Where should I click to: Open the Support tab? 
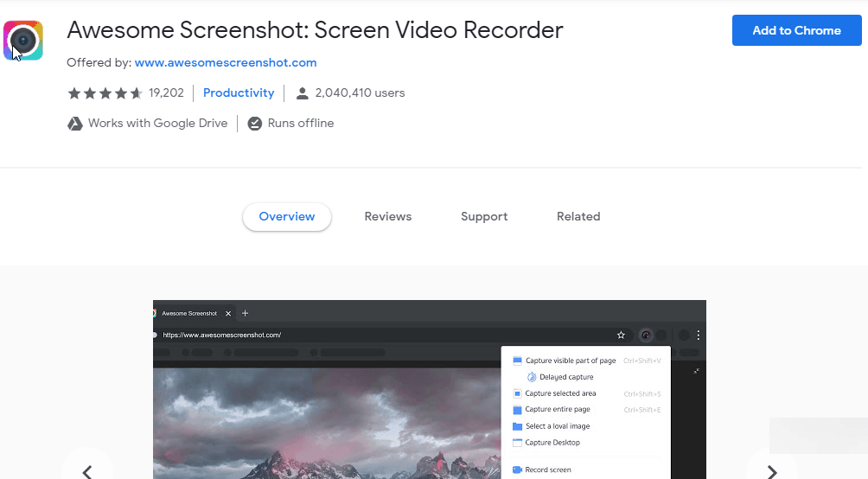point(484,216)
